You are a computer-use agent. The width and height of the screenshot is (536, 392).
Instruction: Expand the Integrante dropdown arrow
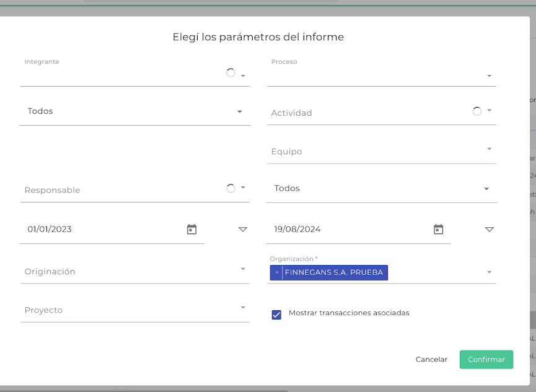[243, 76]
